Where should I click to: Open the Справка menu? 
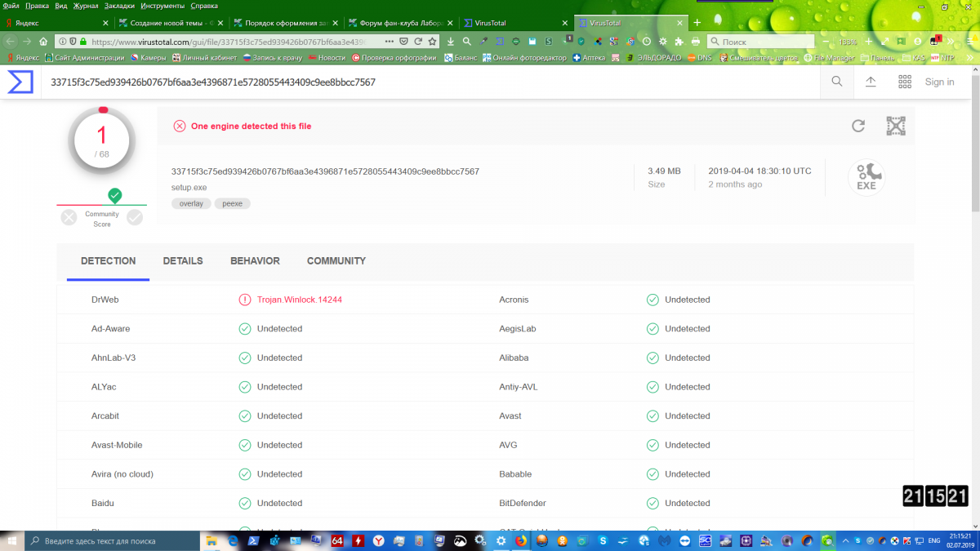(x=204, y=6)
